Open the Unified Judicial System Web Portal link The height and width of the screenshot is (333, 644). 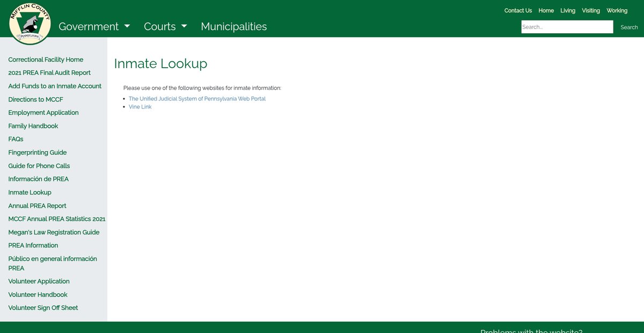tap(197, 99)
